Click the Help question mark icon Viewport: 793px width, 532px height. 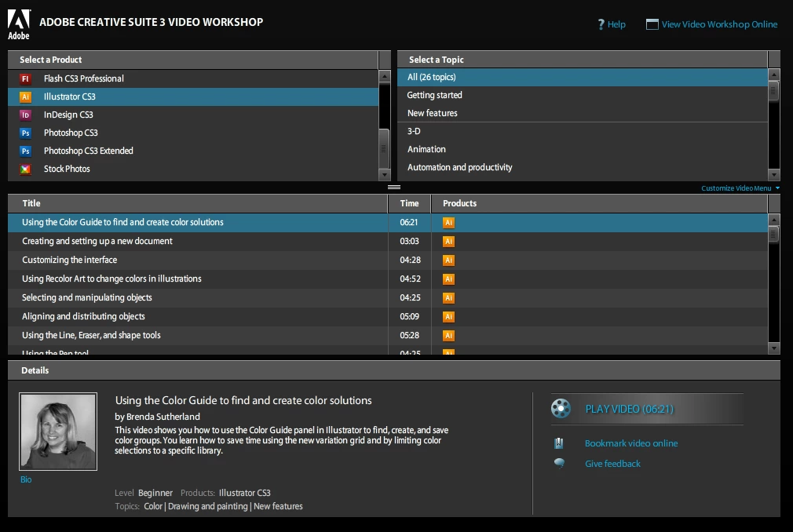pyautogui.click(x=601, y=24)
